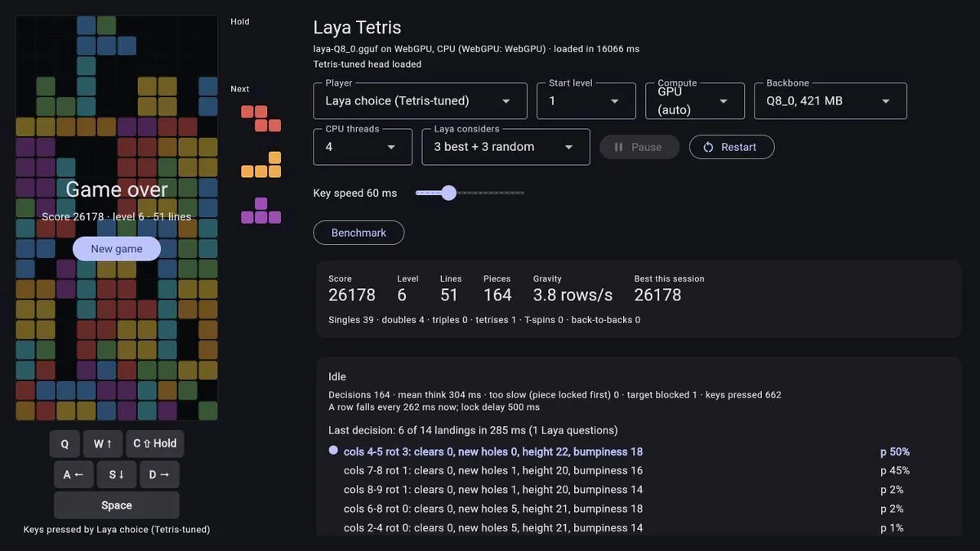This screenshot has width=980, height=551.
Task: Click the Laya Tetris title
Action: coord(357,29)
